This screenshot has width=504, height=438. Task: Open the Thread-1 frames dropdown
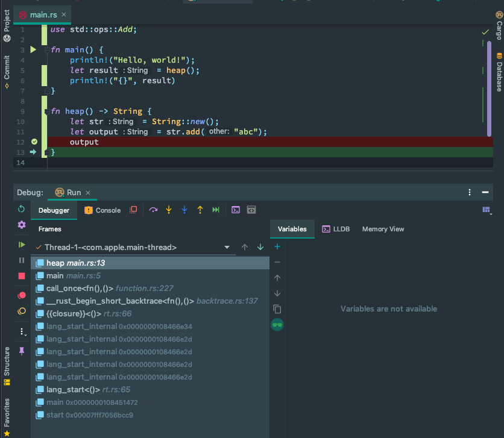click(227, 247)
